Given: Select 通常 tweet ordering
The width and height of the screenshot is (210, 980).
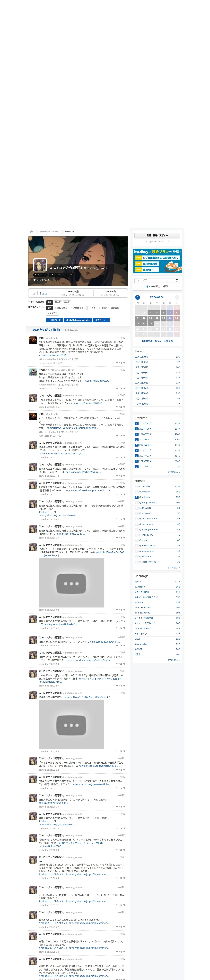Looking at the screenshot, I should pos(49,302).
